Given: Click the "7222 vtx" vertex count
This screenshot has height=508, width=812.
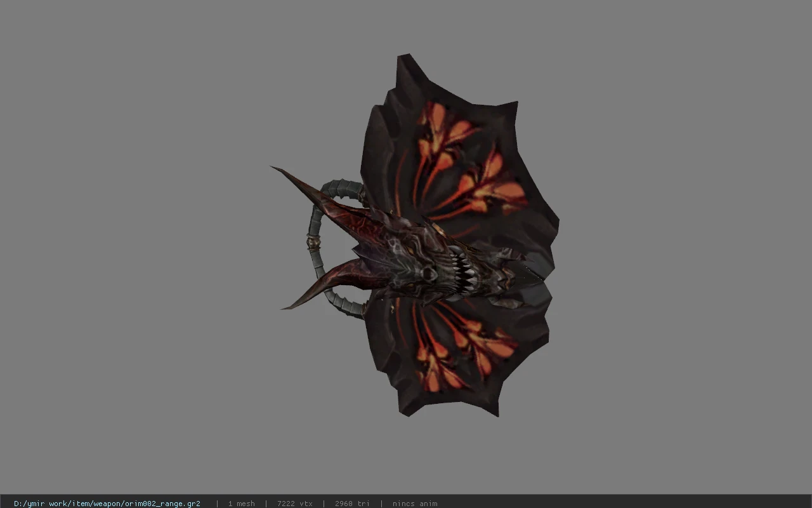Looking at the screenshot, I should point(295,504).
